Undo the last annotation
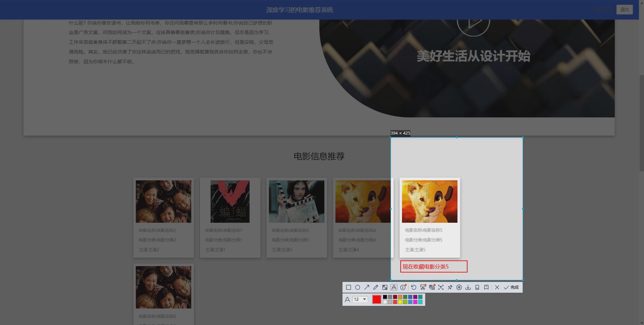 [414, 287]
